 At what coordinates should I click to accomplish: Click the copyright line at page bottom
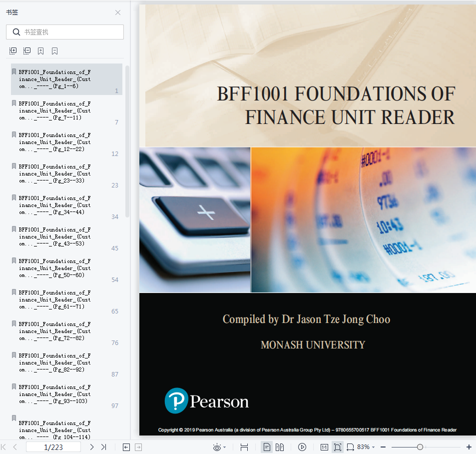(x=307, y=429)
